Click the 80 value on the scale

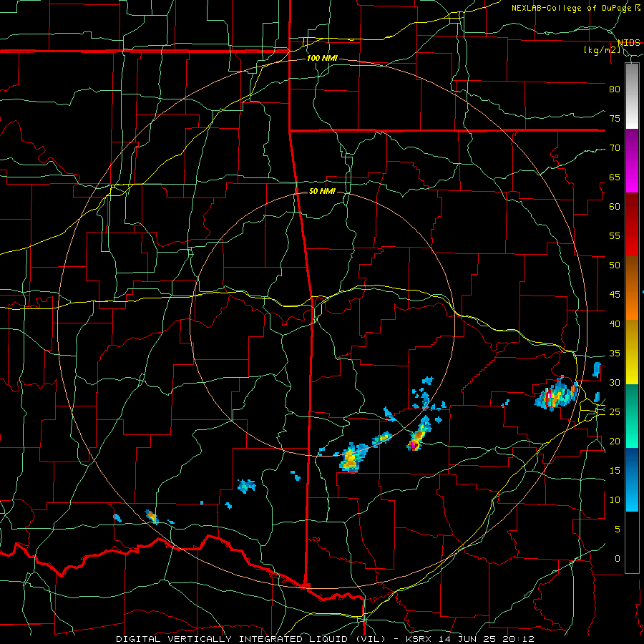(x=615, y=89)
